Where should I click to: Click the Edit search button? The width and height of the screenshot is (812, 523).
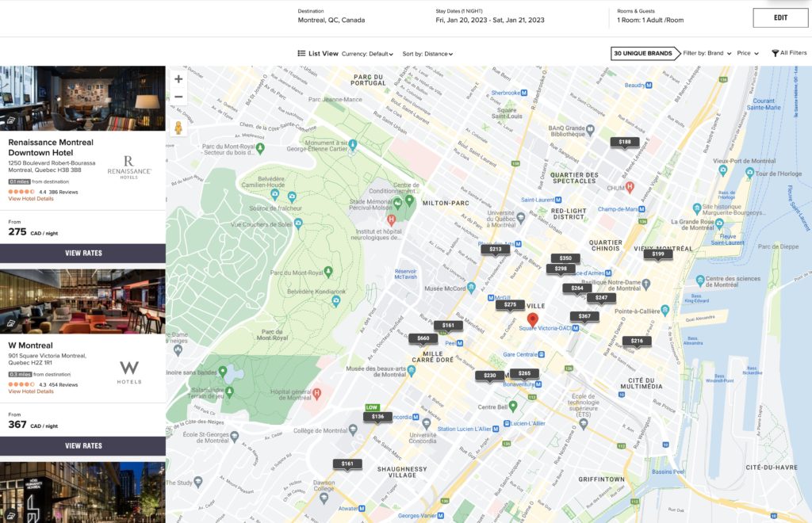coord(780,17)
